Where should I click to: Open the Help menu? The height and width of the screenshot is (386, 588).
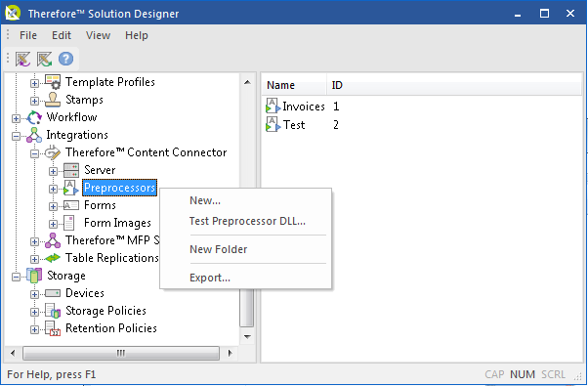[137, 35]
